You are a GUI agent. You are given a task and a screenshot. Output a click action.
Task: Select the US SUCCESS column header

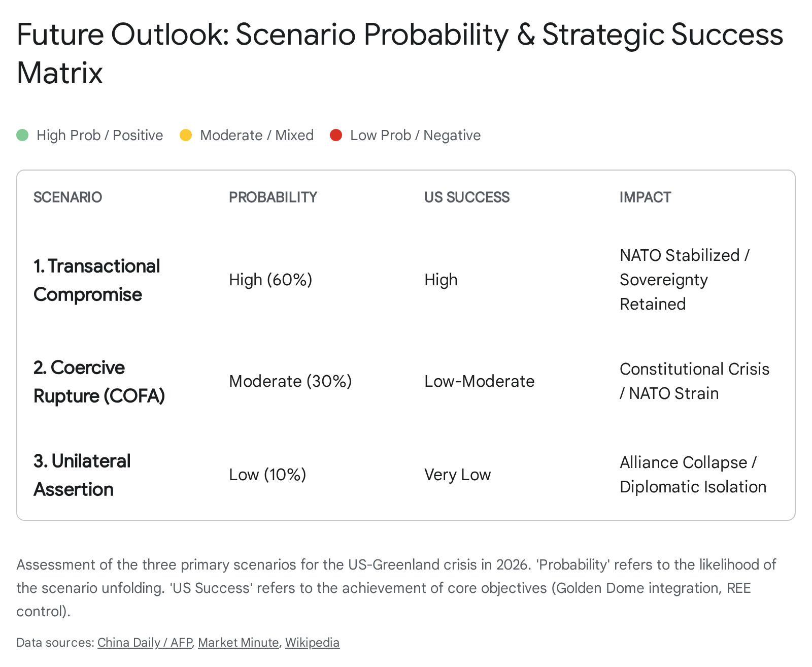coord(467,197)
